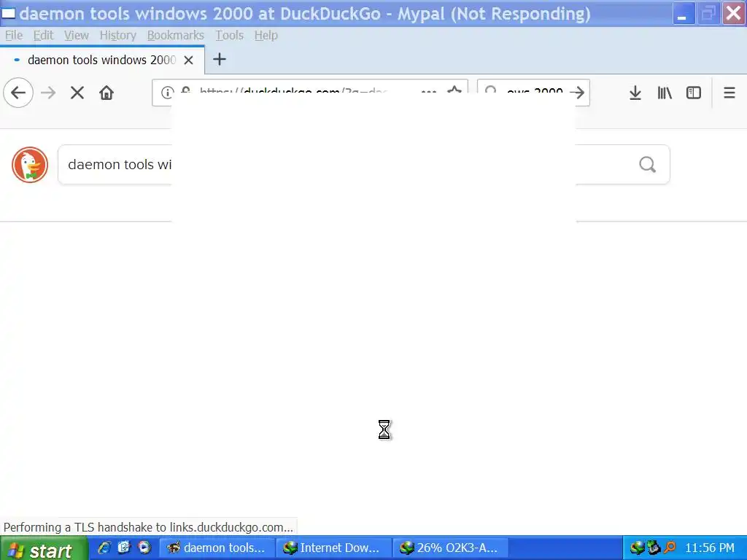747x560 pixels.
Task: Click the 11:56 PM clock
Action: tap(709, 548)
